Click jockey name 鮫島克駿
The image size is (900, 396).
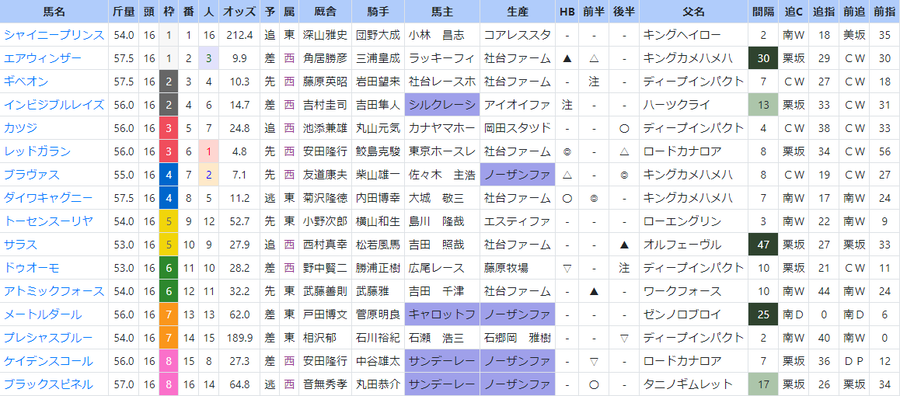pos(378,152)
